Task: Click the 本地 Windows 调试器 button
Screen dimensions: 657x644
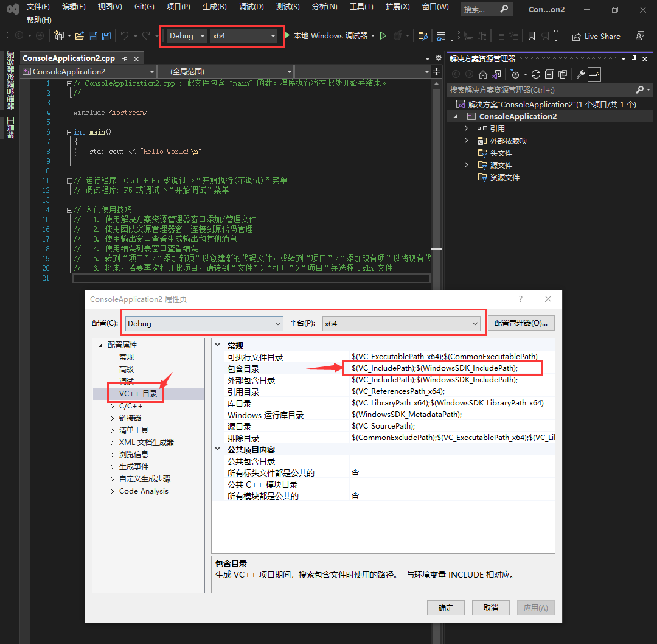Action: click(x=330, y=36)
